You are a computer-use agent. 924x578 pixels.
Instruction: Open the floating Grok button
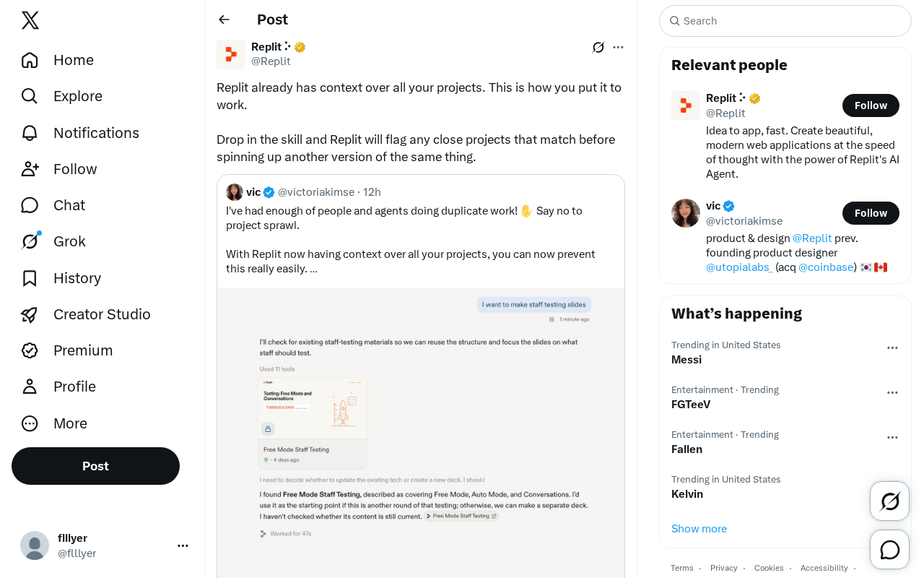pos(889,501)
